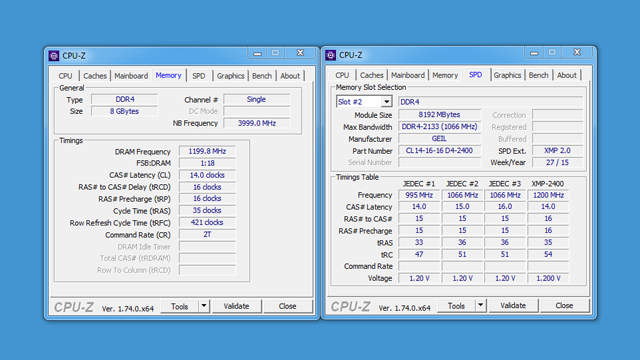Viewport: 640px width, 360px height.
Task: Switch to Caches tab in right window
Action: point(371,75)
